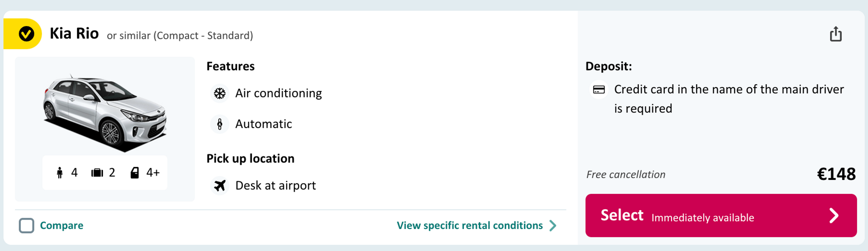Screen dimensions: 868x251
Task: Open View specific rental conditions
Action: pos(469,225)
